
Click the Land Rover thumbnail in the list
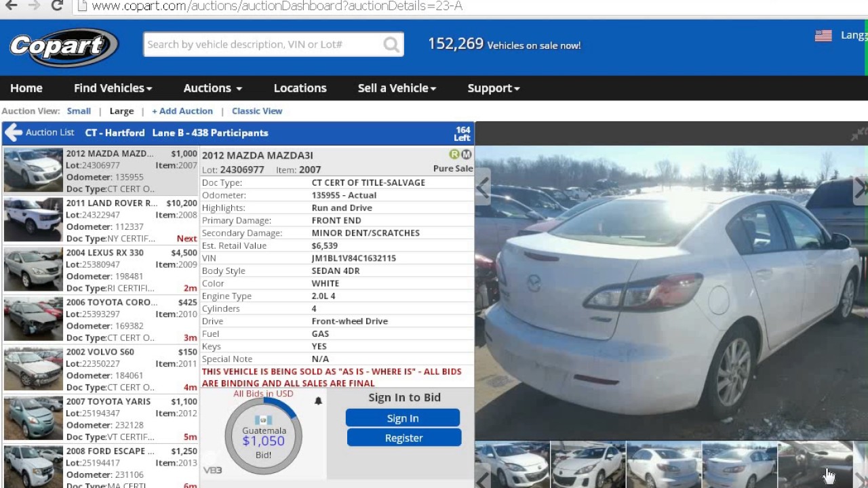33,220
